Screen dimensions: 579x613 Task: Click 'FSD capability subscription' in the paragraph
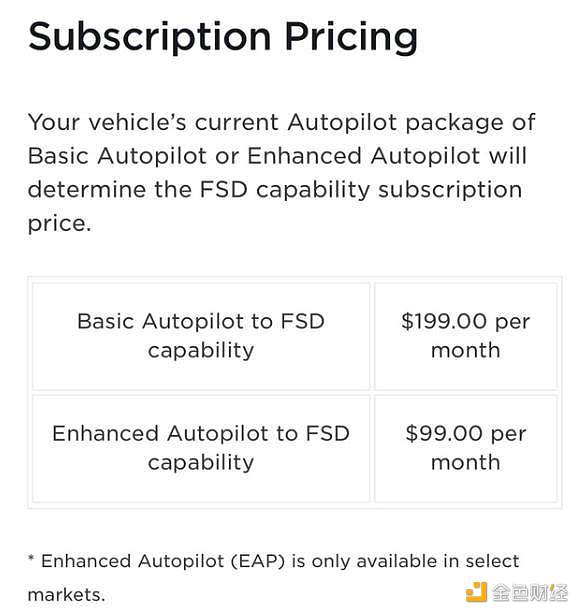coord(360,190)
